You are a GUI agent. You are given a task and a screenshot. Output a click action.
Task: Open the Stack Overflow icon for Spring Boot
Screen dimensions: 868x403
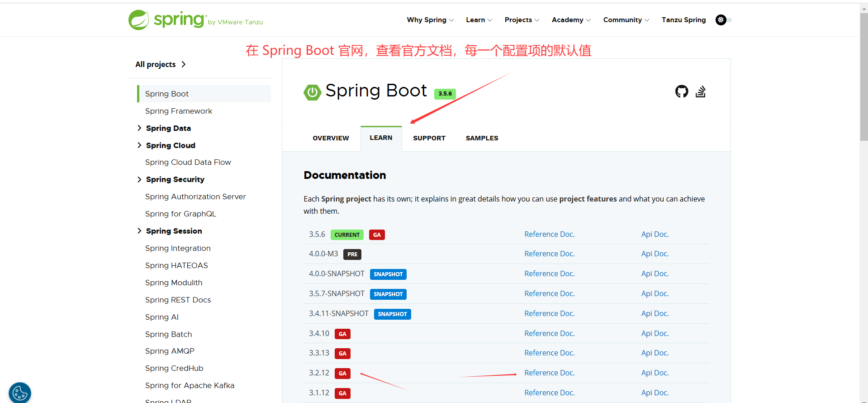701,91
